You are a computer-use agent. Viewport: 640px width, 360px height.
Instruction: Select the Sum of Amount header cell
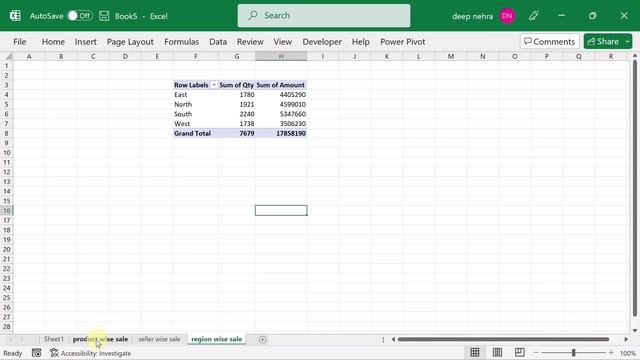(281, 85)
